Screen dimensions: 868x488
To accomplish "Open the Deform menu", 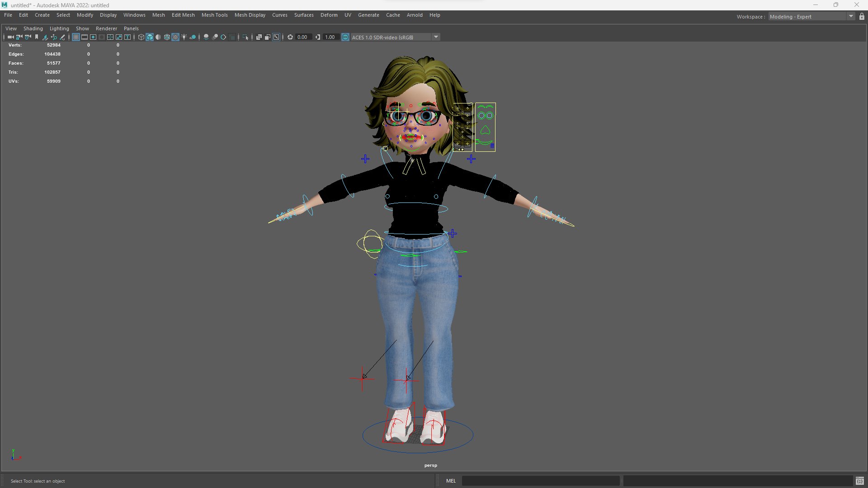I will tap(329, 15).
